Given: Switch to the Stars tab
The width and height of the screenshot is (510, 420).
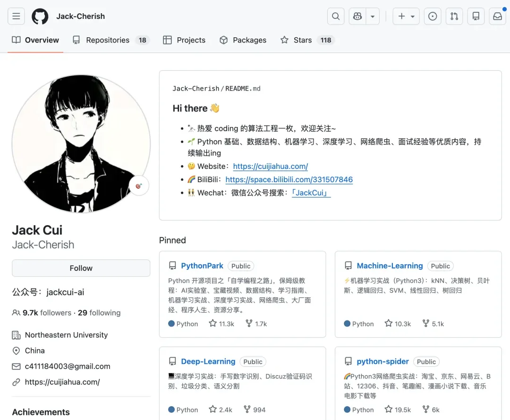Looking at the screenshot, I should (302, 40).
